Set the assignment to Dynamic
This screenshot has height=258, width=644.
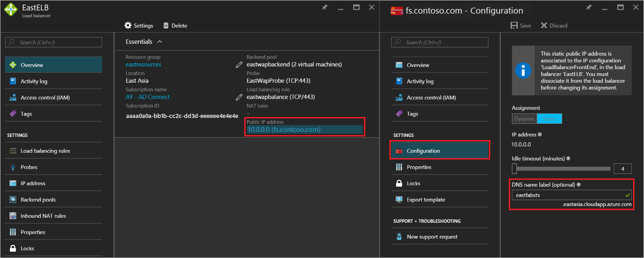coord(524,119)
